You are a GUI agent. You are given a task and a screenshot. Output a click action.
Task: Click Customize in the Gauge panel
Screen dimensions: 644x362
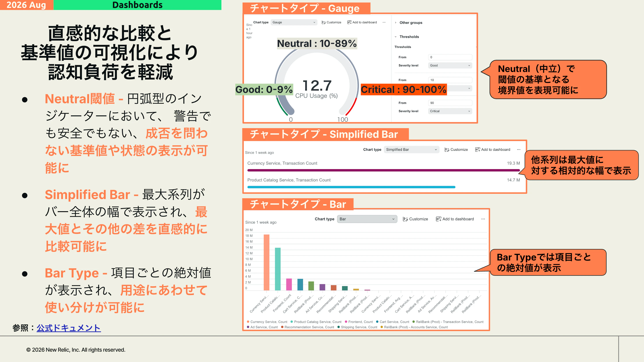coord(331,22)
